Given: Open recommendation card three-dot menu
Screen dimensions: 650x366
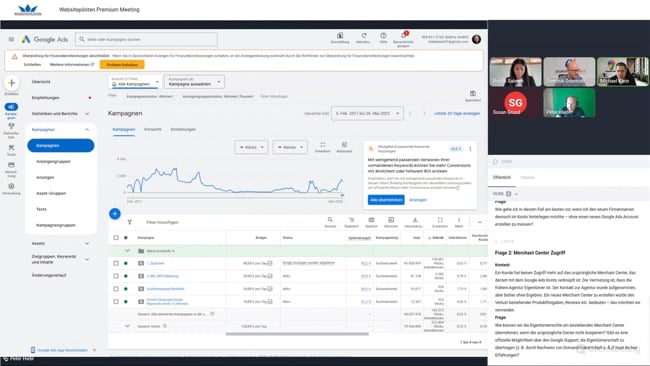Looking at the screenshot, I should (x=470, y=149).
